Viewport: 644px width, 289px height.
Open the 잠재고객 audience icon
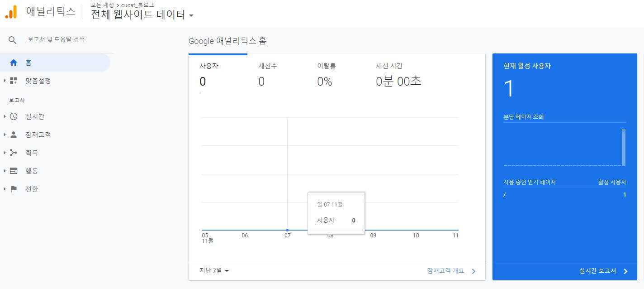(14, 135)
